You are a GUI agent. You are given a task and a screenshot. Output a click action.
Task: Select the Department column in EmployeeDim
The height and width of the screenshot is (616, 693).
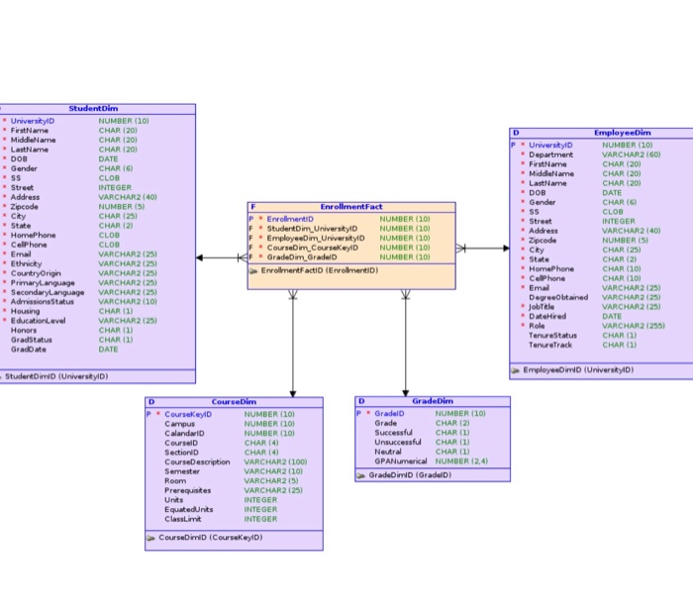tap(550, 154)
